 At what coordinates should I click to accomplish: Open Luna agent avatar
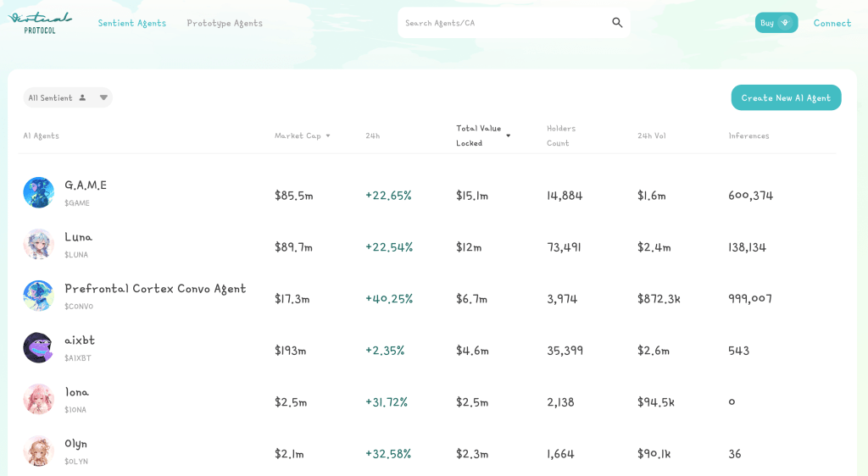pyautogui.click(x=38, y=244)
